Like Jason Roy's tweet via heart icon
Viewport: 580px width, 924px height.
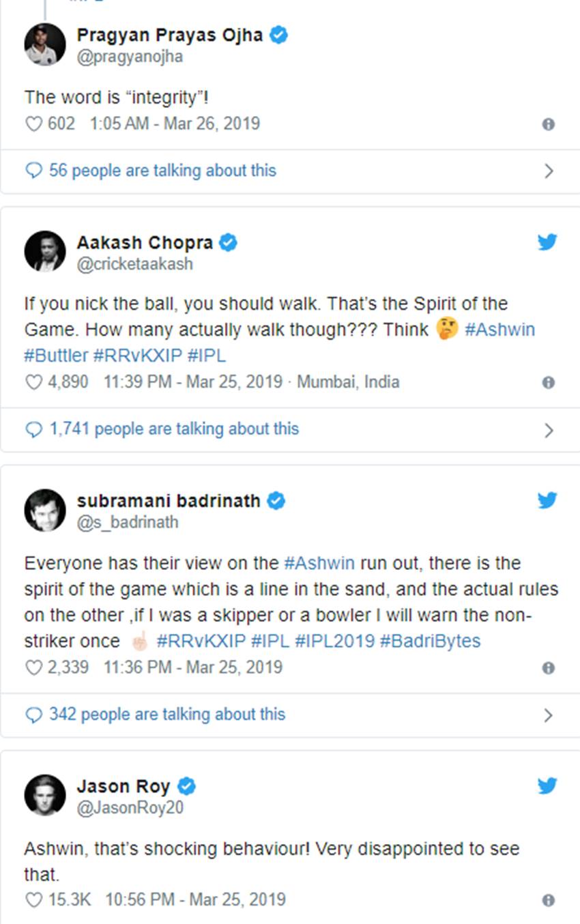(x=33, y=900)
